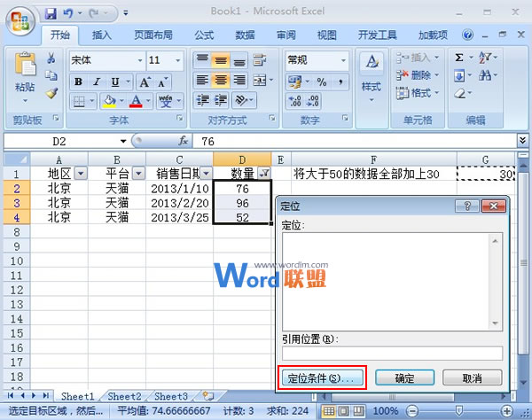Expand the formula bar
Viewport: 532px width, 420px height.
click(x=522, y=140)
